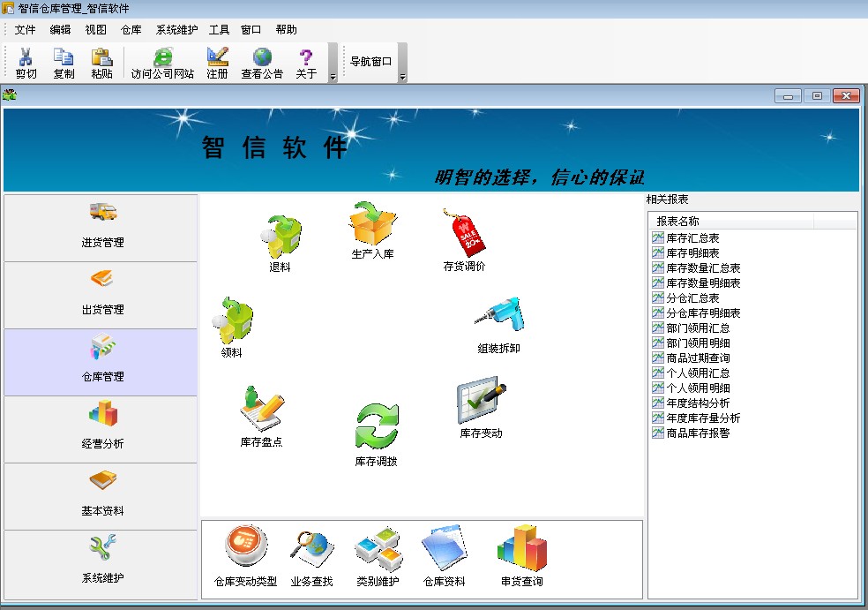Image resolution: width=868 pixels, height=610 pixels.
Task: Open 库存盘点 icon
Action: click(261, 417)
